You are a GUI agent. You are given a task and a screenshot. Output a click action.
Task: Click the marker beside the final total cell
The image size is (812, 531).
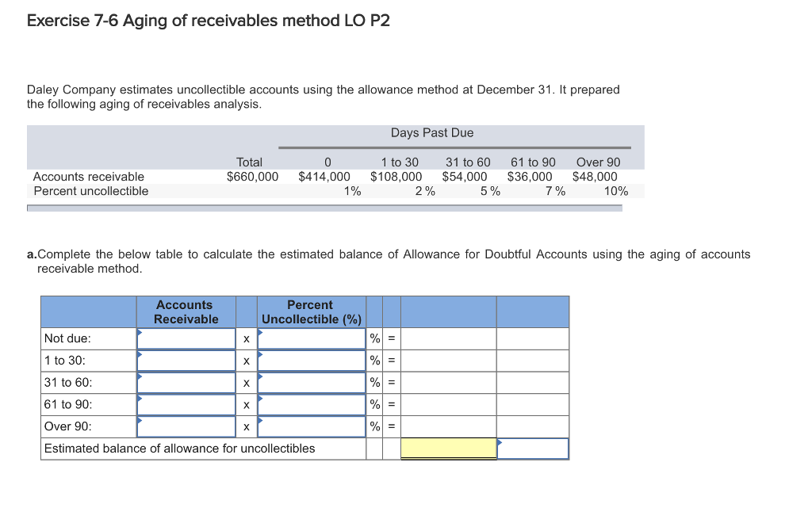500,441
